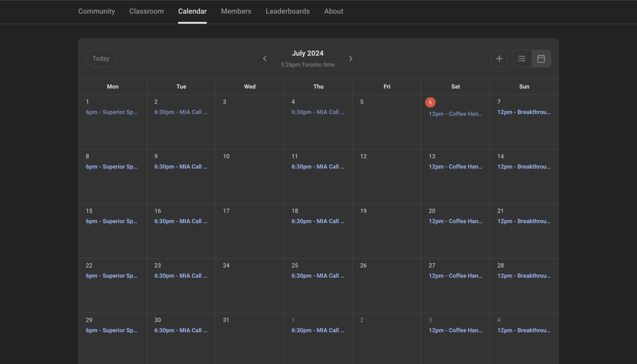Screen dimensions: 637x364
Task: Open the July 6 Coffee Han... event
Action: click(456, 114)
